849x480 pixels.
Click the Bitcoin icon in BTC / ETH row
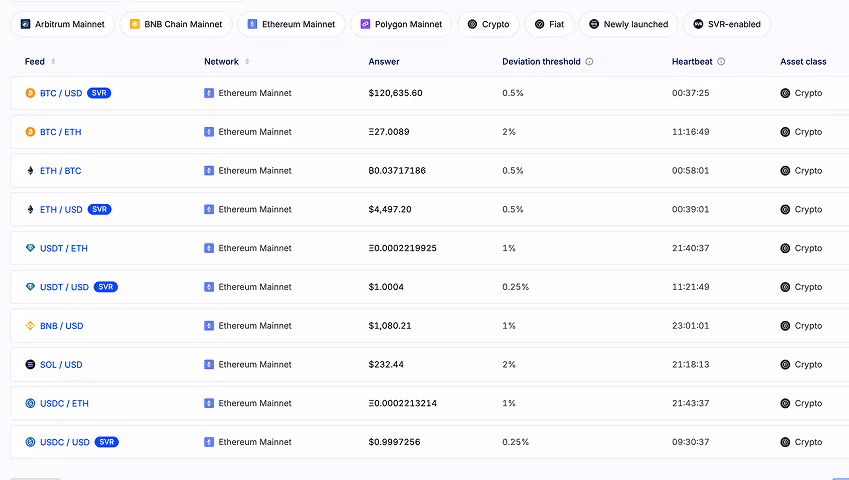30,132
